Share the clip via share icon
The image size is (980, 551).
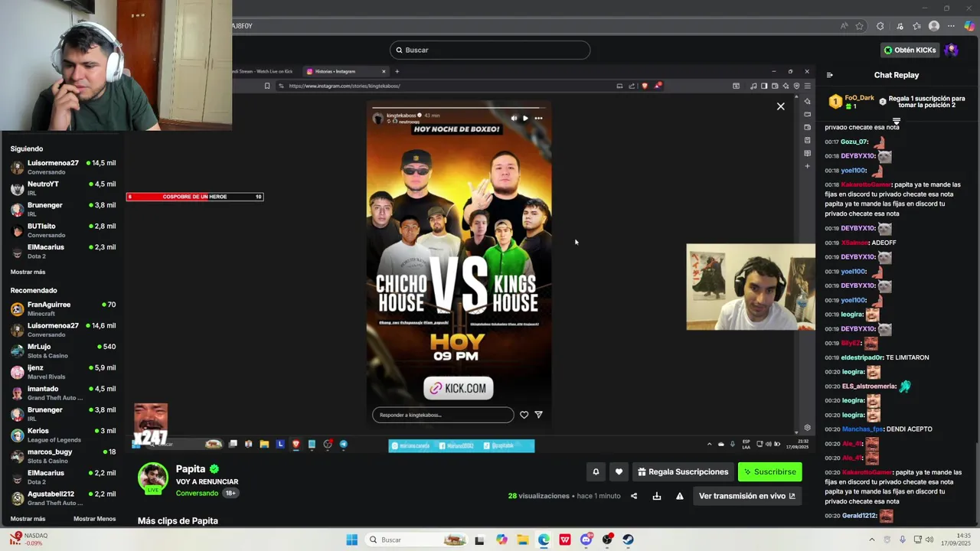coord(634,496)
